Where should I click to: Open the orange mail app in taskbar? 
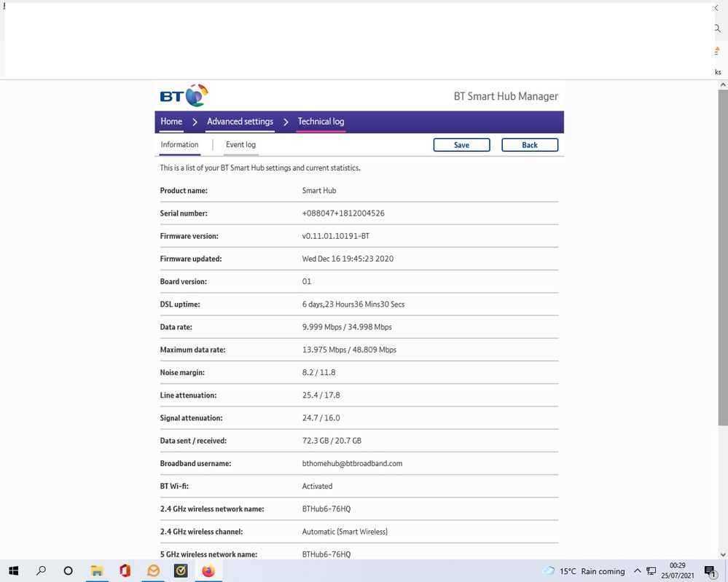tap(153, 571)
